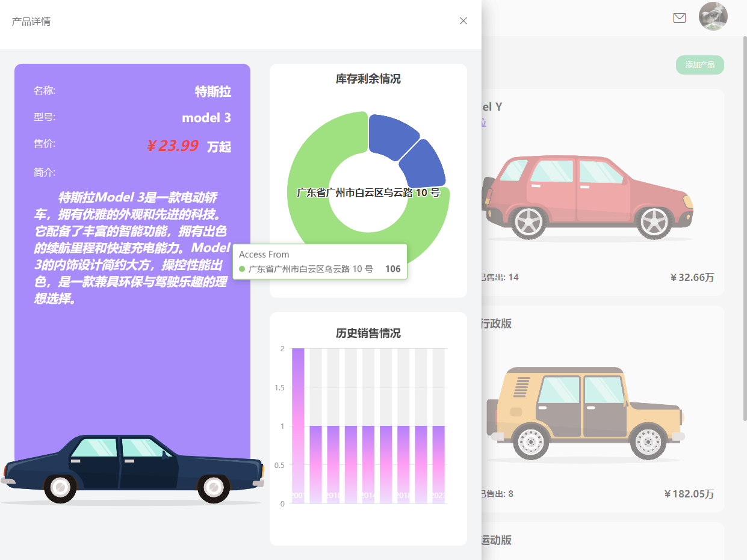Click the sales bar labeled 2023
The image size is (747, 560).
tap(438, 464)
